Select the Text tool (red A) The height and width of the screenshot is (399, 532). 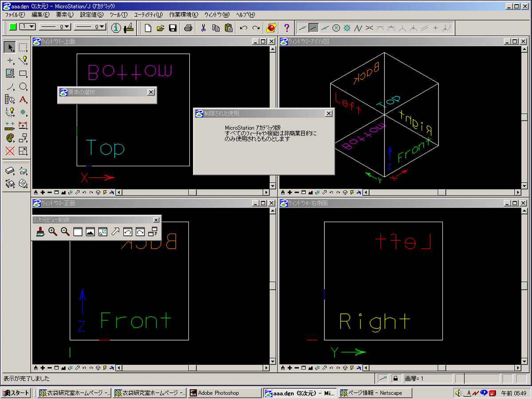[x=23, y=99]
